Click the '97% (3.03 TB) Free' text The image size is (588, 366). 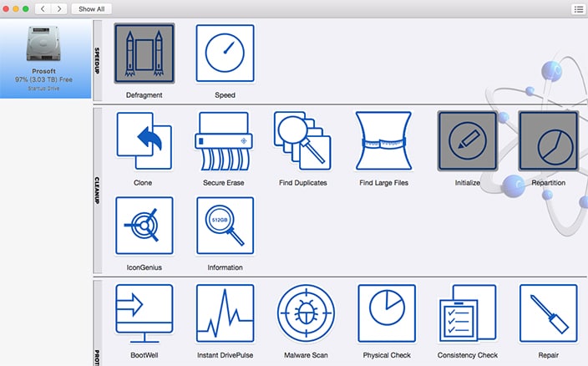[44, 79]
